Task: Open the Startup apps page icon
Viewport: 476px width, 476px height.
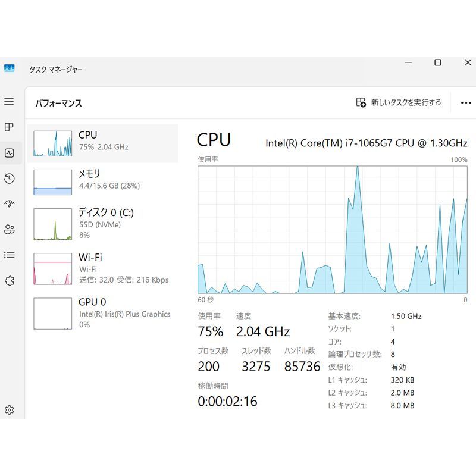Action: point(10,203)
